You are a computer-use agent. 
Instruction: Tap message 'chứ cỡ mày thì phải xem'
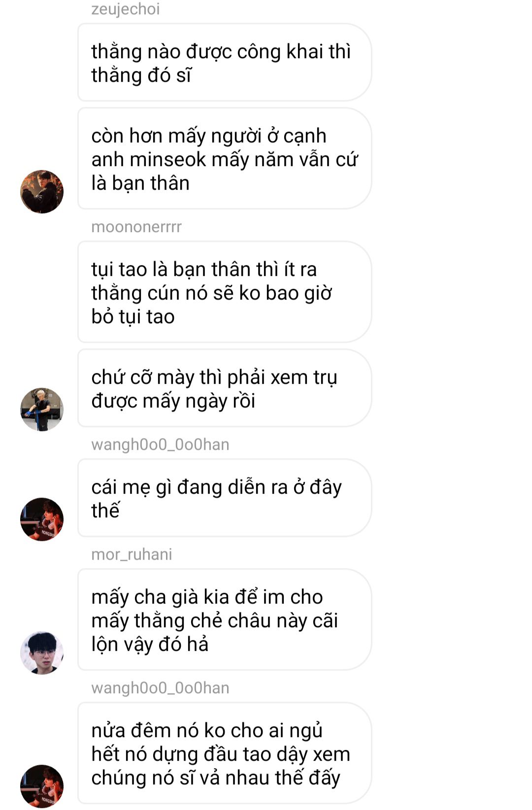[x=224, y=388]
